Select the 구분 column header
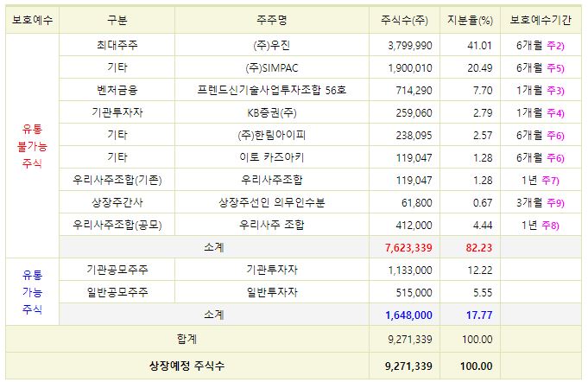 click(x=117, y=20)
